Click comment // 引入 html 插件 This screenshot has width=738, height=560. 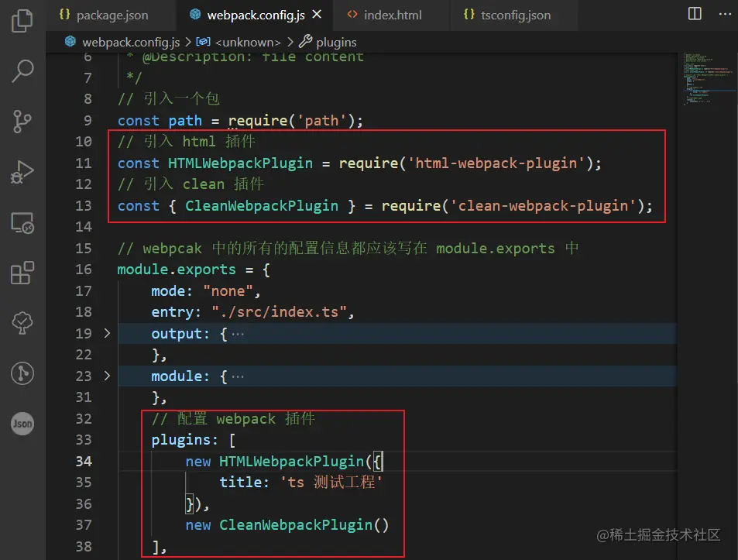pos(187,142)
